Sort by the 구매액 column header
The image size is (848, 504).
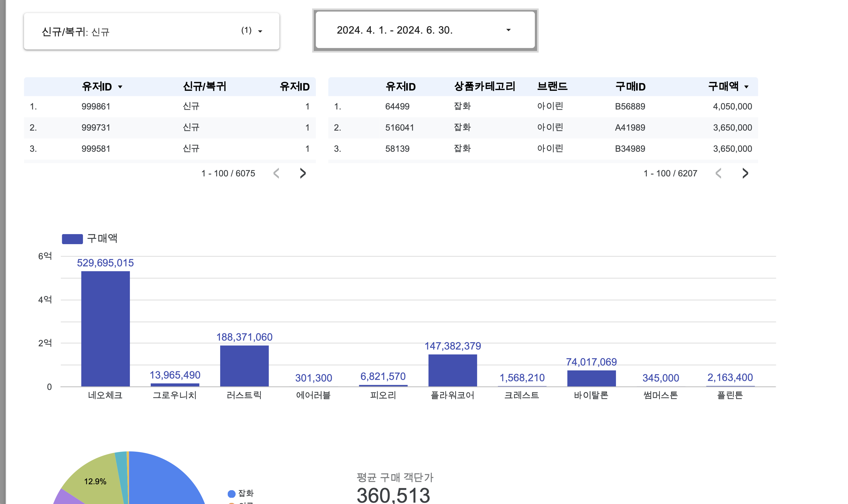click(724, 87)
